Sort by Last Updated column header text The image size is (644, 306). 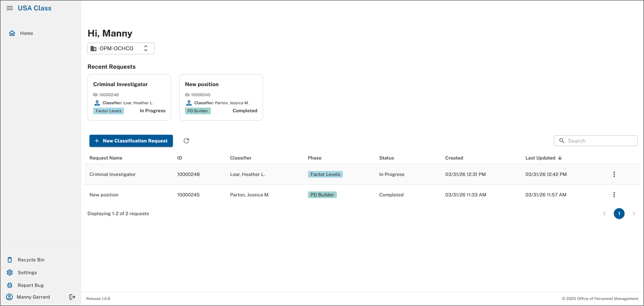point(540,158)
